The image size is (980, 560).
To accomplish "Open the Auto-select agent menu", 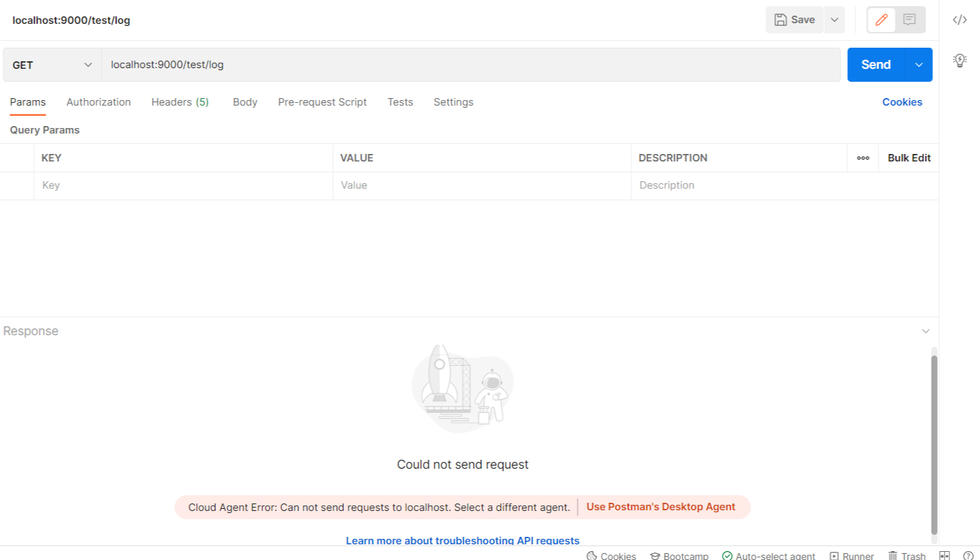I will [x=769, y=556].
